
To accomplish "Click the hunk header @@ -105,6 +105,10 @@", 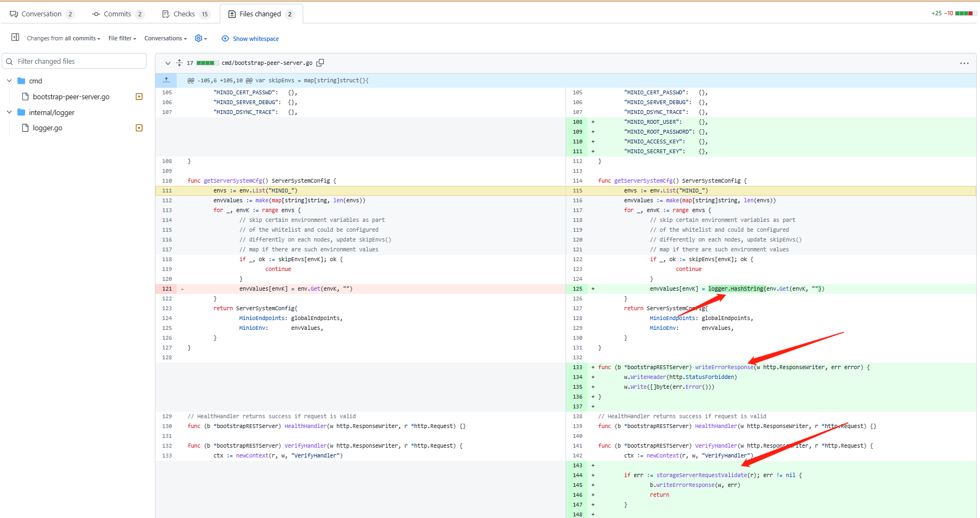I will [x=278, y=80].
